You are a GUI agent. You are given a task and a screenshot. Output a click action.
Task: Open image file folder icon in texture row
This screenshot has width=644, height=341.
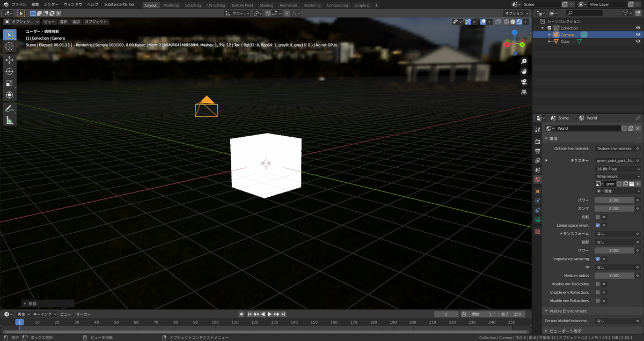pos(632,184)
